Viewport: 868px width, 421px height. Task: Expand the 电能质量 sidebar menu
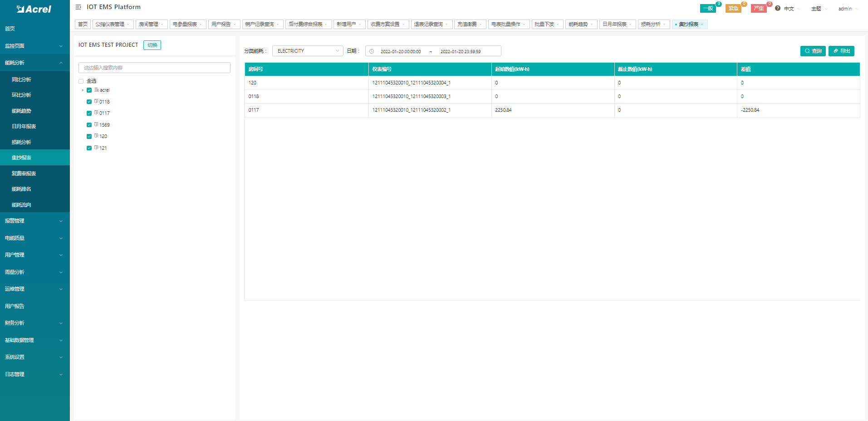(35, 238)
